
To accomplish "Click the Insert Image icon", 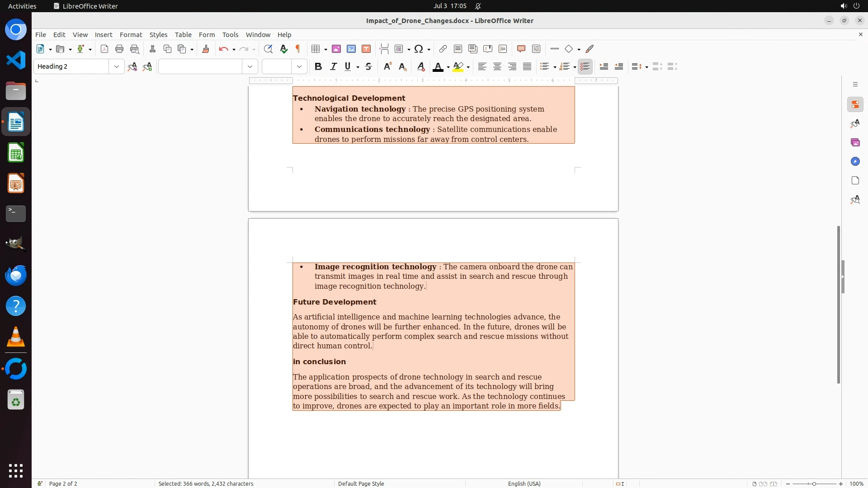I will click(x=336, y=49).
